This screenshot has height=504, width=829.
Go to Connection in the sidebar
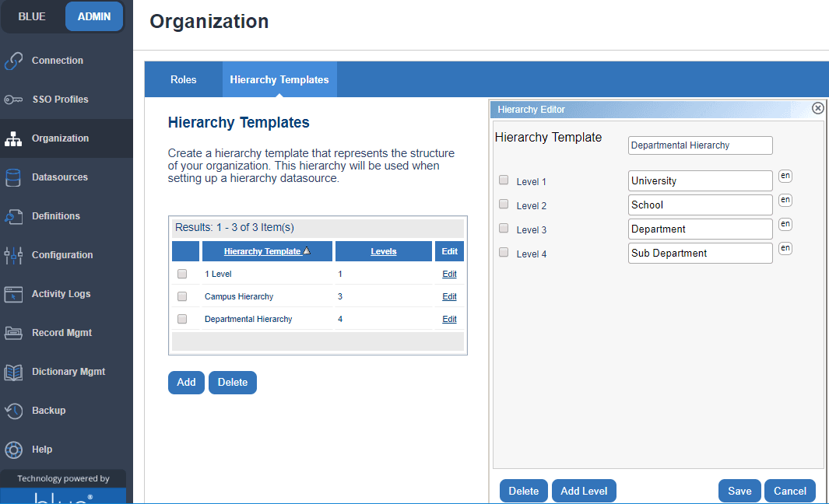(57, 61)
